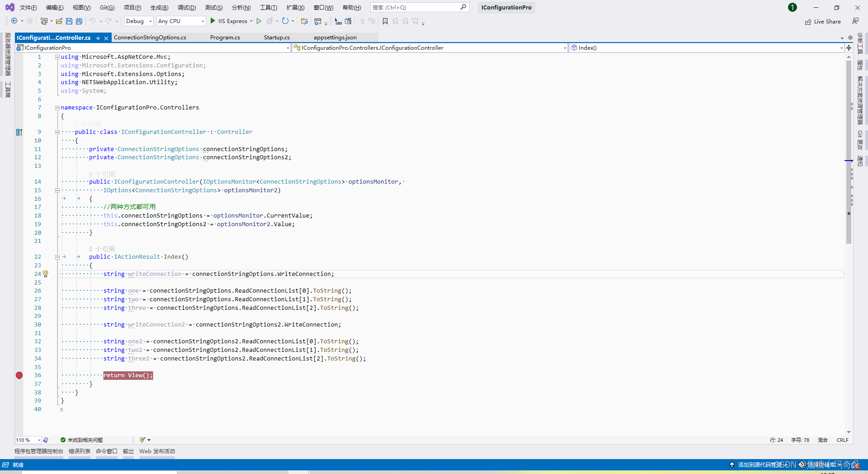Run the project with IIS Express
868x474 pixels.
point(229,21)
